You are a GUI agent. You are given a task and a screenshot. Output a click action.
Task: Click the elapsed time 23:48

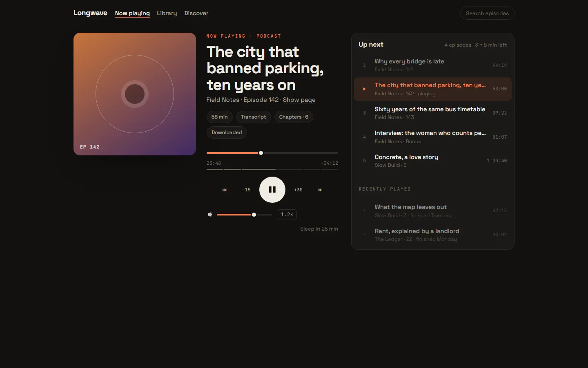click(x=214, y=163)
